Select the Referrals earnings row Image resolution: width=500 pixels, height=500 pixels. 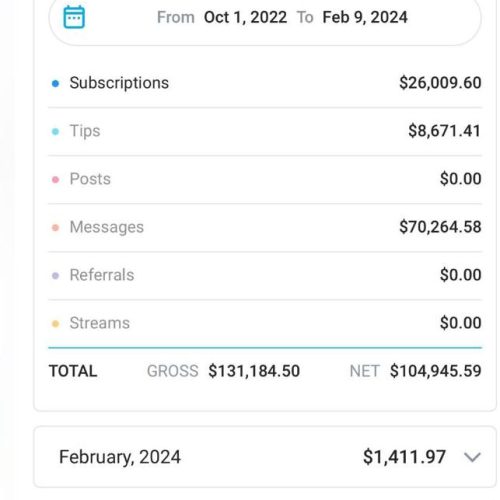pyautogui.click(x=265, y=275)
